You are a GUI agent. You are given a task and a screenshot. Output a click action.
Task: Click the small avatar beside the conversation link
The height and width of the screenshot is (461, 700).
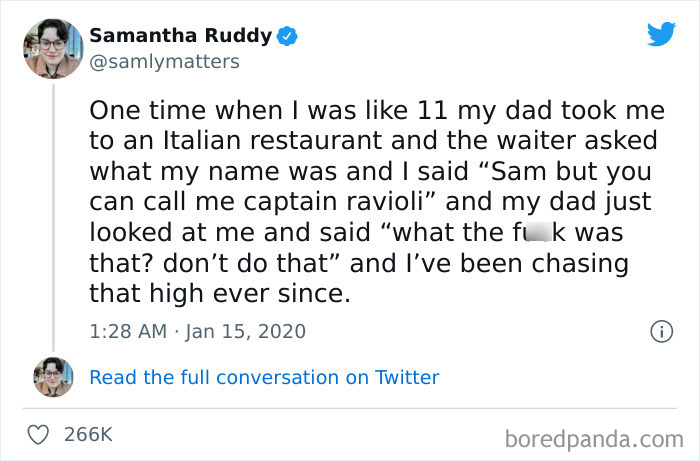pos(52,377)
